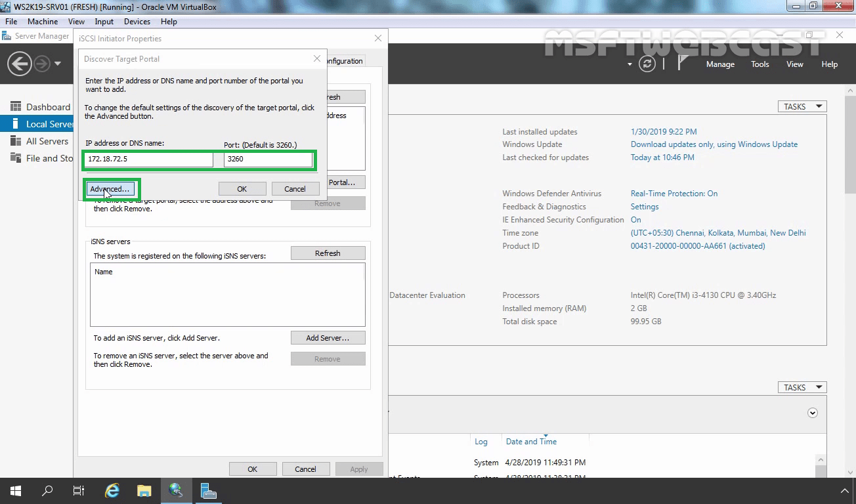856x504 pixels.
Task: Refresh Server Manager using the refresh icon
Action: [648, 64]
